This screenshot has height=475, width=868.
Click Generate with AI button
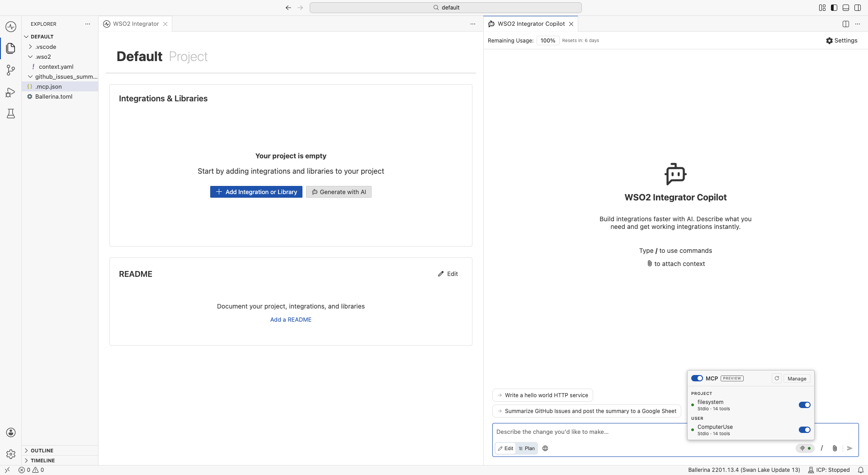click(x=339, y=192)
